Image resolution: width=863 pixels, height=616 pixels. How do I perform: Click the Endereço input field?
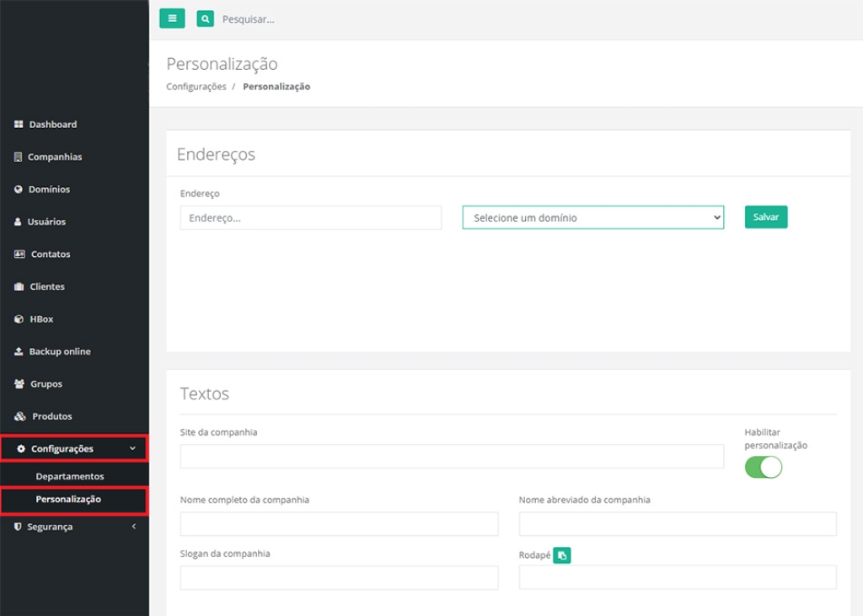click(310, 217)
